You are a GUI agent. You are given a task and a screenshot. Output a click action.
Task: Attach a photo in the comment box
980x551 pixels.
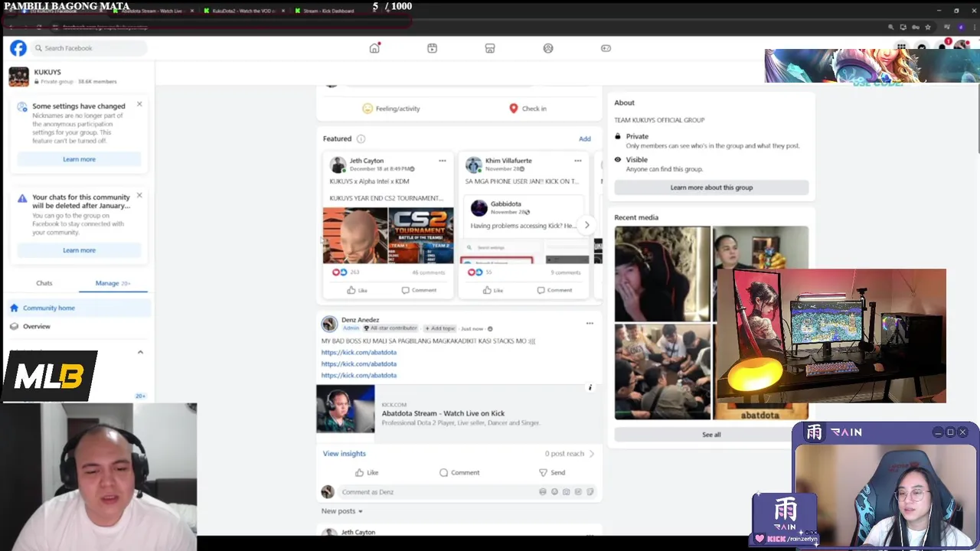point(566,492)
